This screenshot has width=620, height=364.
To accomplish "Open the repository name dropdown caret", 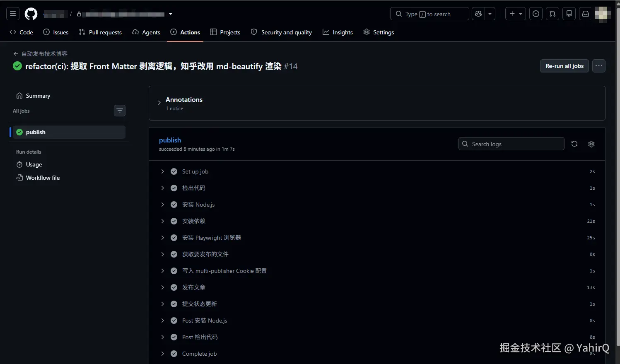I will tap(171, 14).
